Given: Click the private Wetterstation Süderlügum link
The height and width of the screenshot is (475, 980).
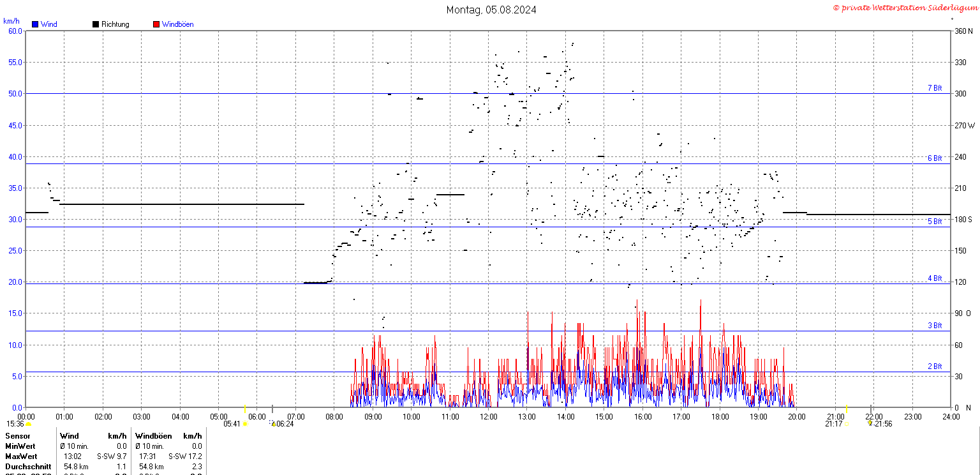Looking at the screenshot, I should tap(905, 8).
